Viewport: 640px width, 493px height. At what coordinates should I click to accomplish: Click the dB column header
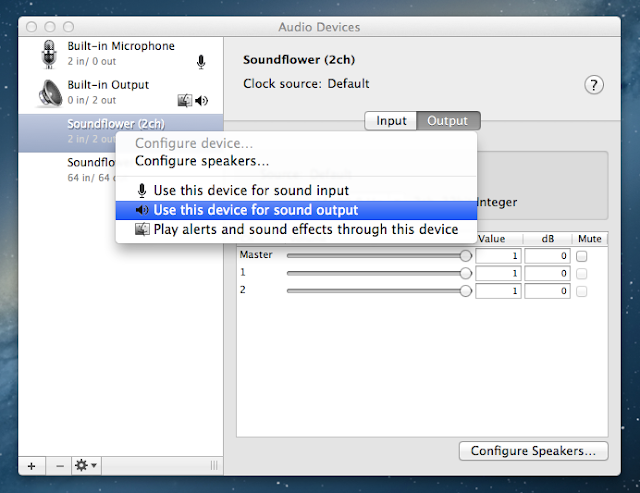[x=548, y=239]
